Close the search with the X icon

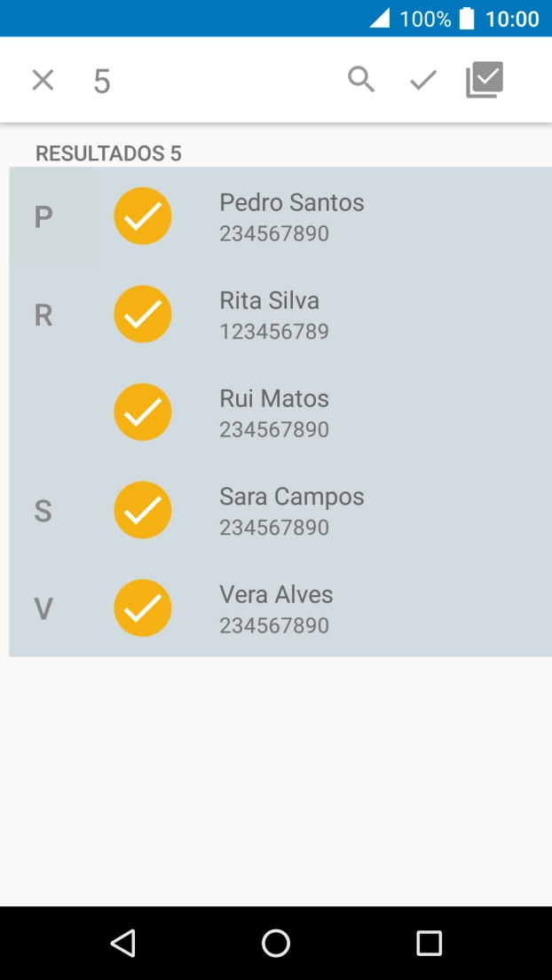pos(42,80)
